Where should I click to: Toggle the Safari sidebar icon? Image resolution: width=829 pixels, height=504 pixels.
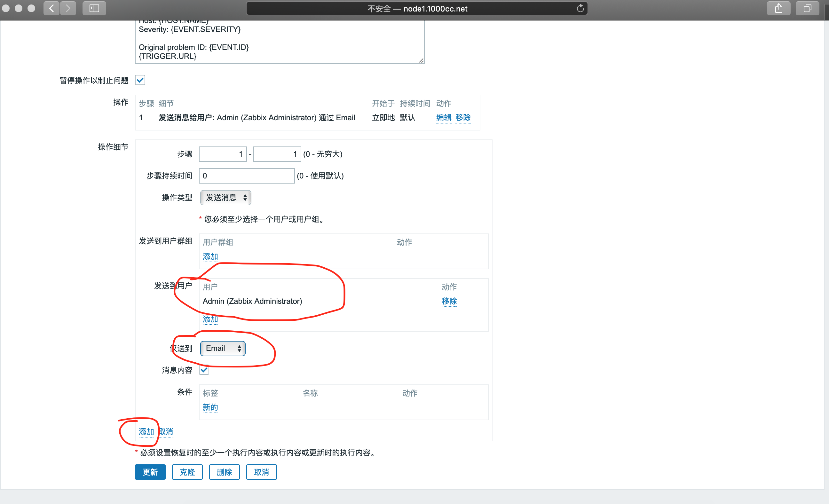tap(94, 8)
